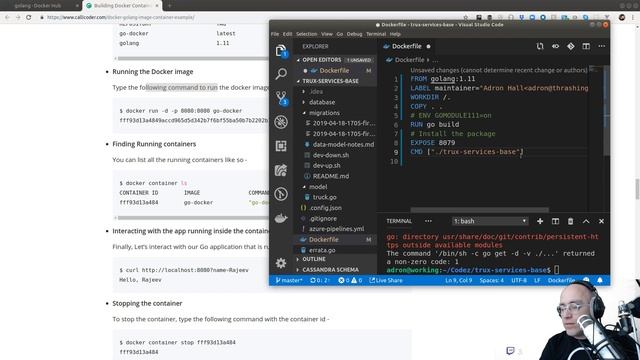Open the Debug menu
This screenshot has width=640, height=360.
[354, 34]
